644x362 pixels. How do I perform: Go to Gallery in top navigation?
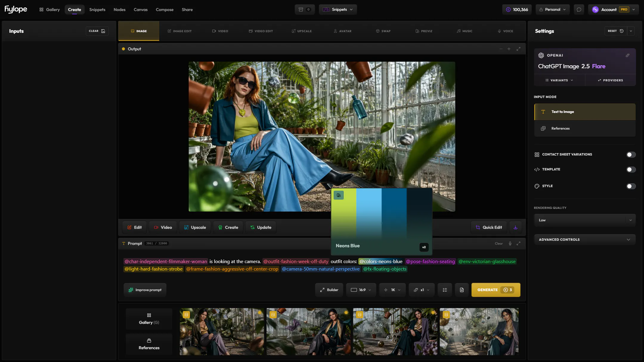pyautogui.click(x=49, y=10)
